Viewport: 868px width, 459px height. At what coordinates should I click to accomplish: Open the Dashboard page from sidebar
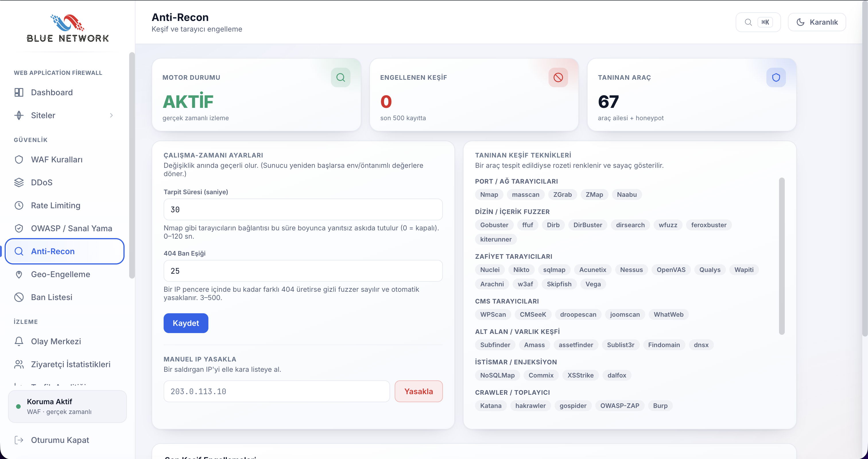[64, 92]
